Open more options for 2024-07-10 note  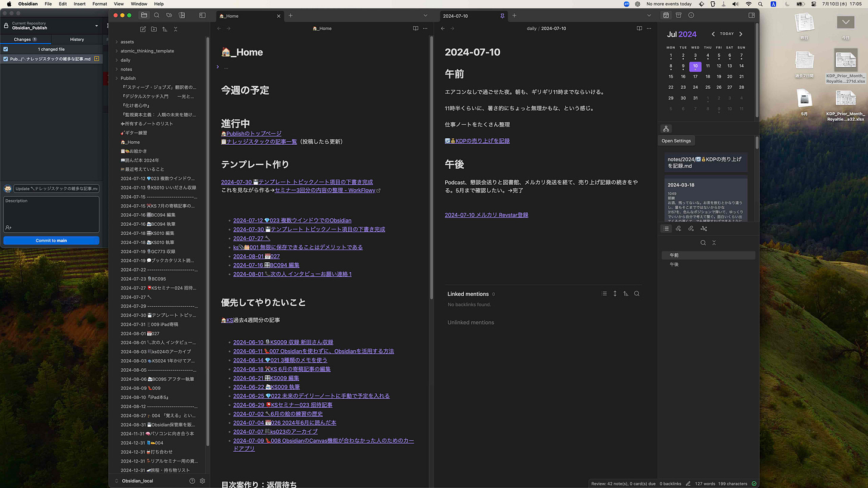[649, 29]
